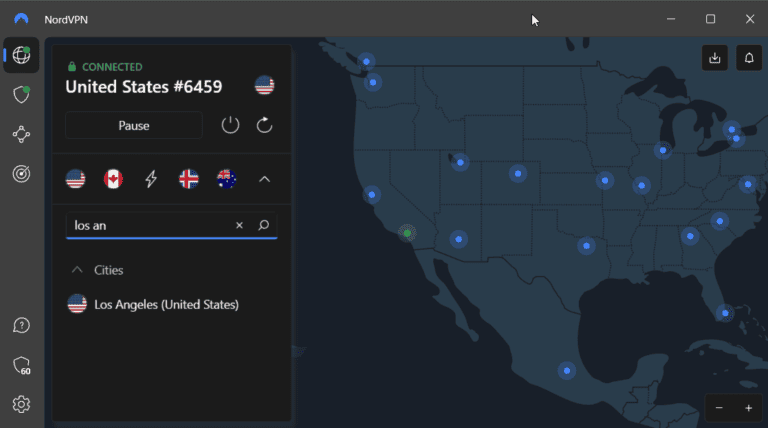This screenshot has height=428, width=768.
Task: Zoom in the map with plus button
Action: (748, 408)
